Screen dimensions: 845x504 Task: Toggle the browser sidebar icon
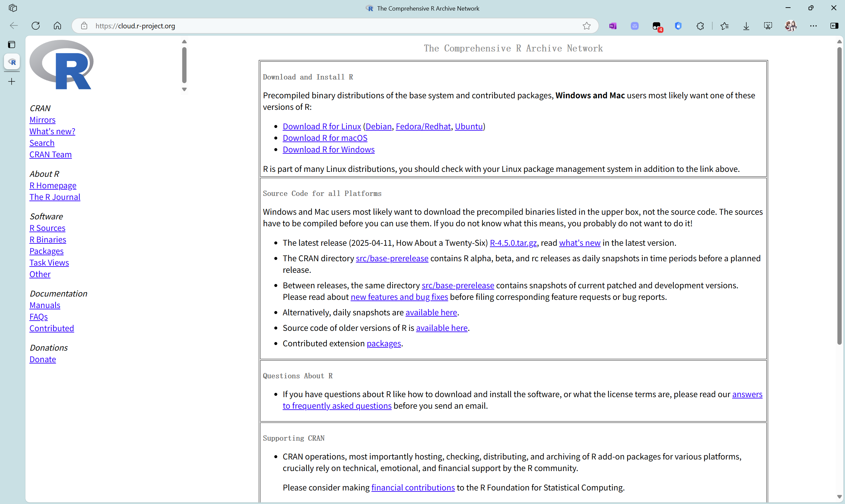coord(834,26)
